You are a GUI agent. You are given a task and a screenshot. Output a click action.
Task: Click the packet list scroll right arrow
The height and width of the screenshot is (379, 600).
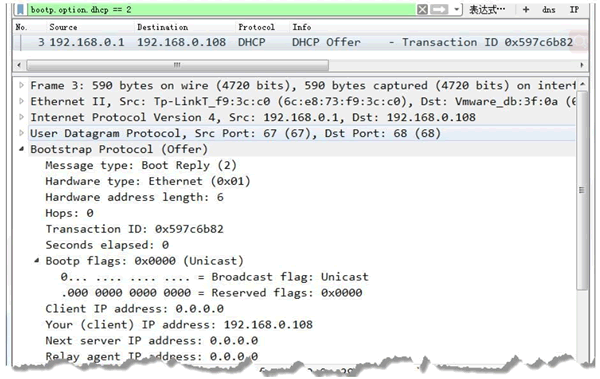[582, 65]
